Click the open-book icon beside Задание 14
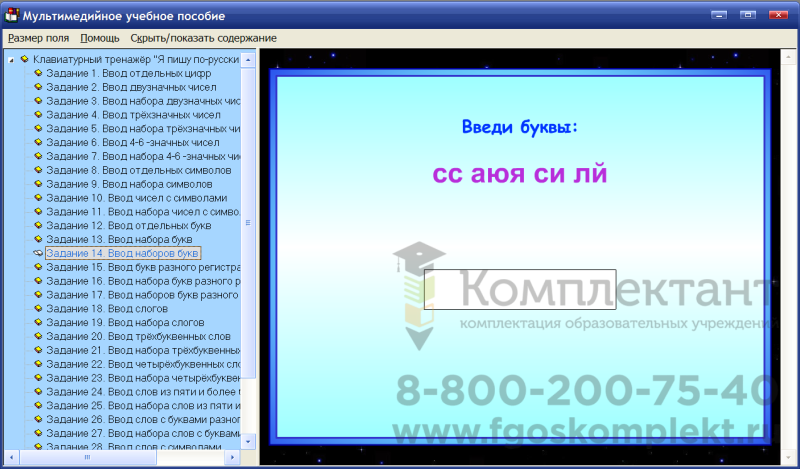 coord(38,253)
